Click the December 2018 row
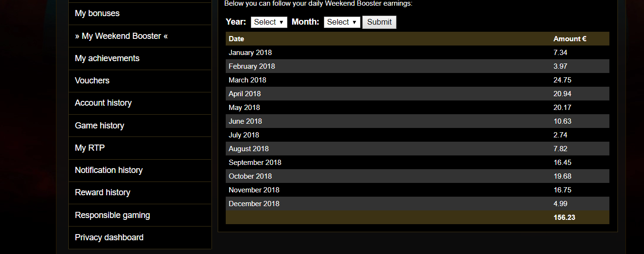 [x=417, y=204]
